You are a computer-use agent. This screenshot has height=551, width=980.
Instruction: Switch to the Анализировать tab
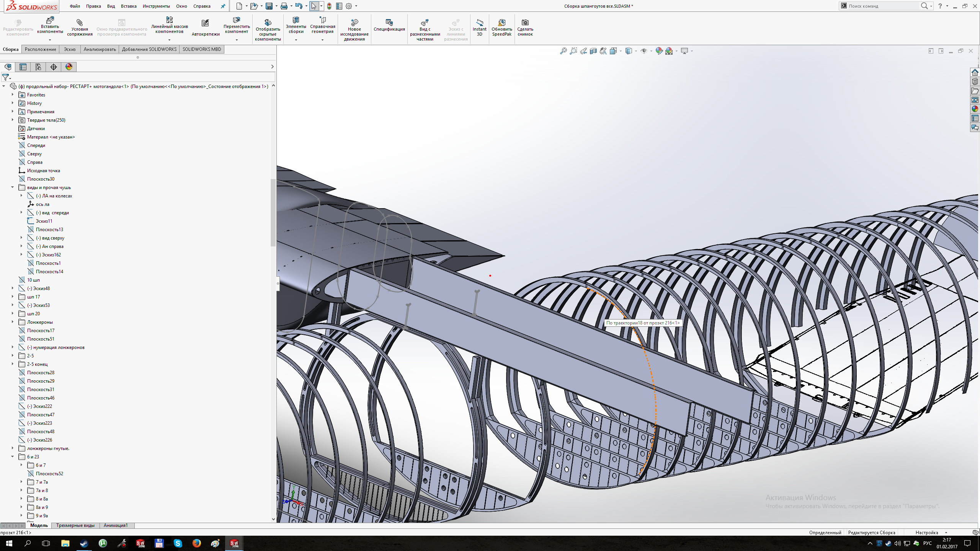(100, 49)
